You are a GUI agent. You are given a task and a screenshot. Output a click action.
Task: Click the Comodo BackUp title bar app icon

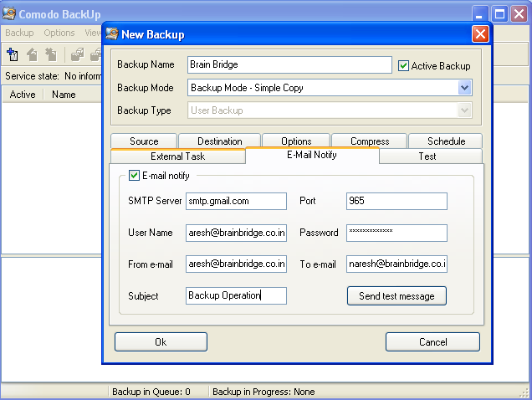tap(9, 14)
